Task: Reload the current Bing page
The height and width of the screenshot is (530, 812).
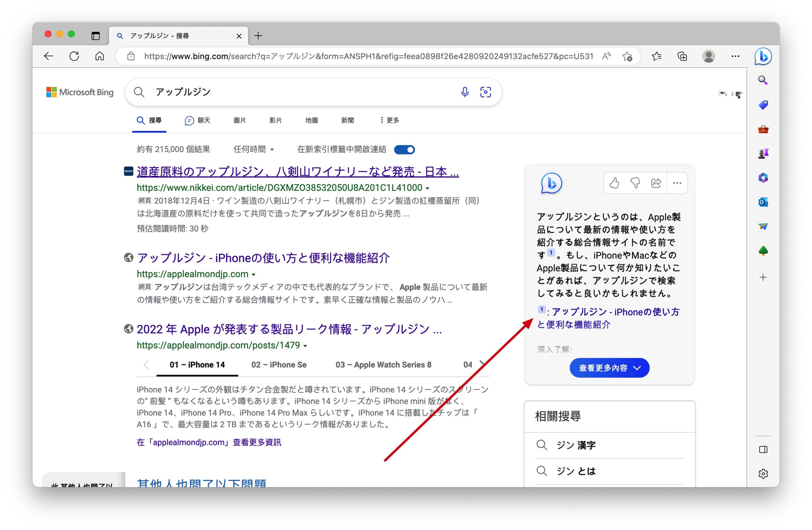Action: (x=74, y=56)
